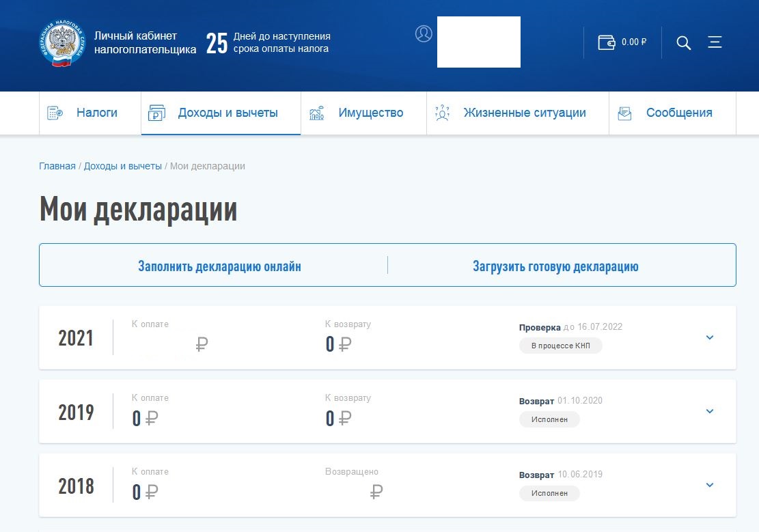Click the 25 days countdown number
Image resolution: width=759 pixels, height=532 pixels.
(217, 43)
